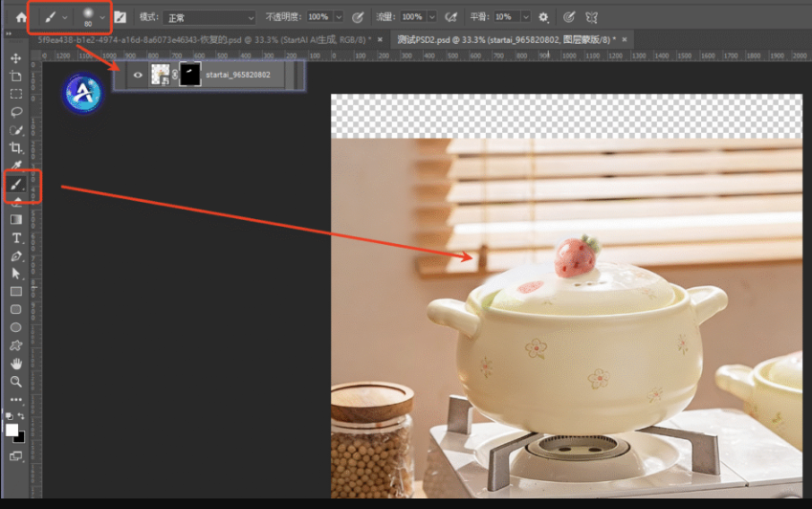The width and height of the screenshot is (812, 509).
Task: Select the Hand tool
Action: [x=16, y=364]
